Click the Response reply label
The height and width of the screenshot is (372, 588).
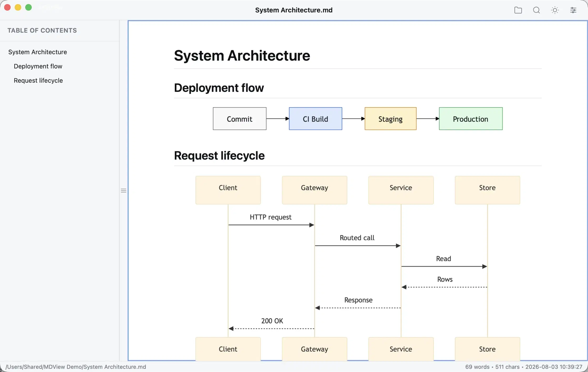click(x=358, y=300)
